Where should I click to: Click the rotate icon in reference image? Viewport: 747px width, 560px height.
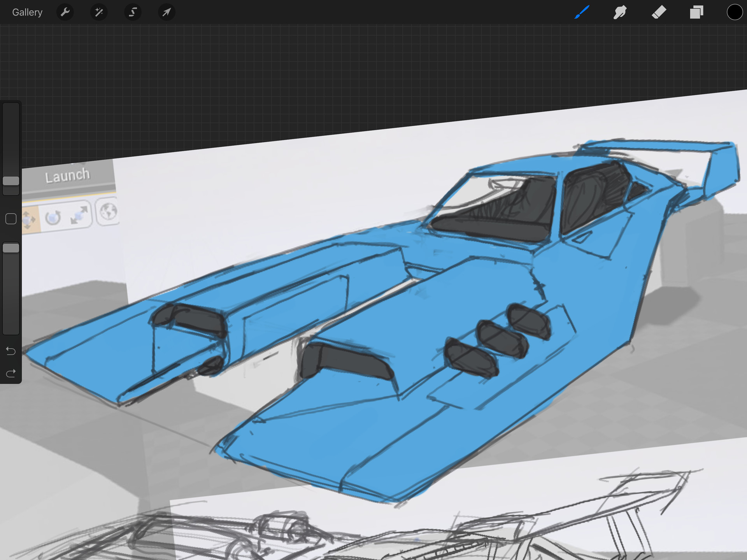pos(53,218)
